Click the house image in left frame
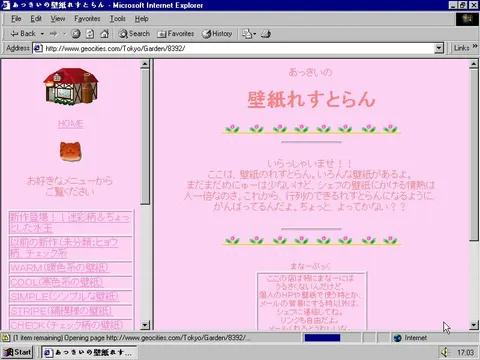This screenshot has width=480, height=360. tap(70, 86)
